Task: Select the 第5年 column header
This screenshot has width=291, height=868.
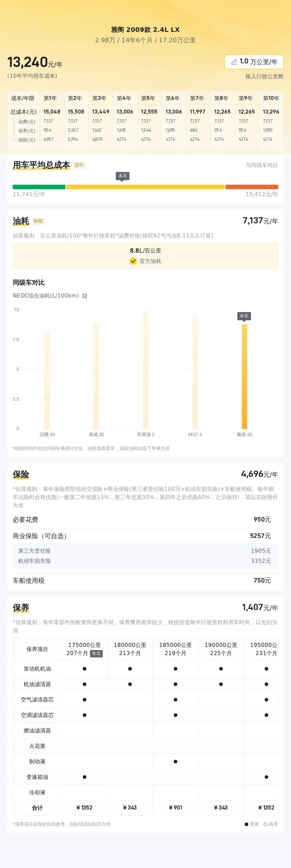Action: pyautogui.click(x=148, y=98)
